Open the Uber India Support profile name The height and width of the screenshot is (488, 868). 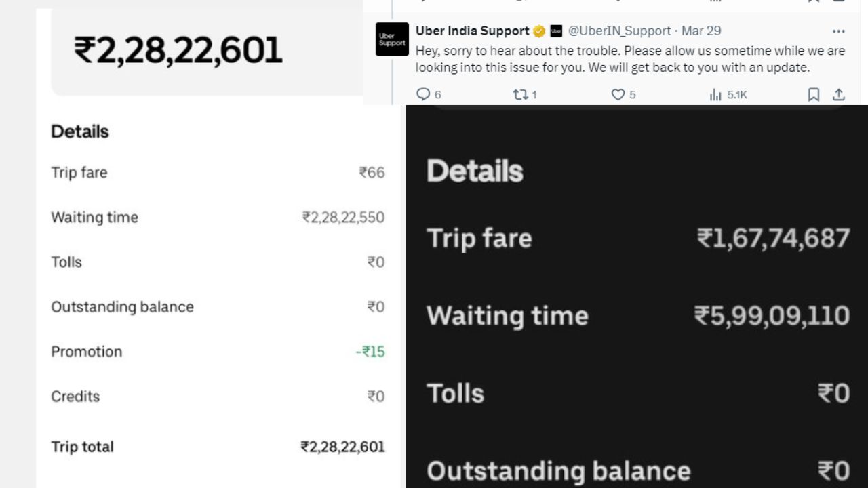tap(472, 31)
